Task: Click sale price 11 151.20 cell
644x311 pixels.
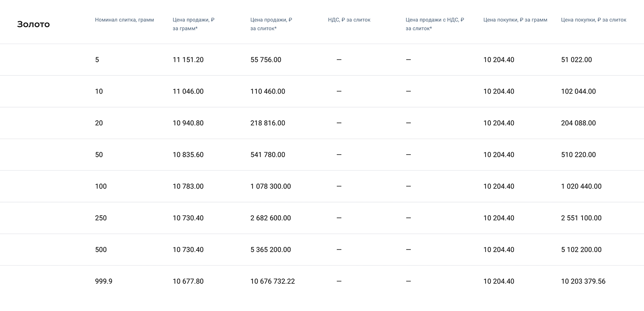Action: point(188,60)
